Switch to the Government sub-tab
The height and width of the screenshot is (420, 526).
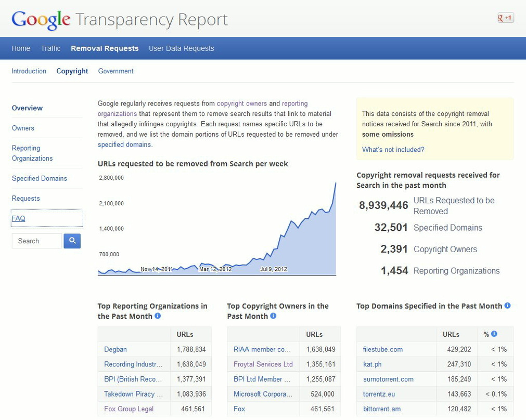(116, 71)
